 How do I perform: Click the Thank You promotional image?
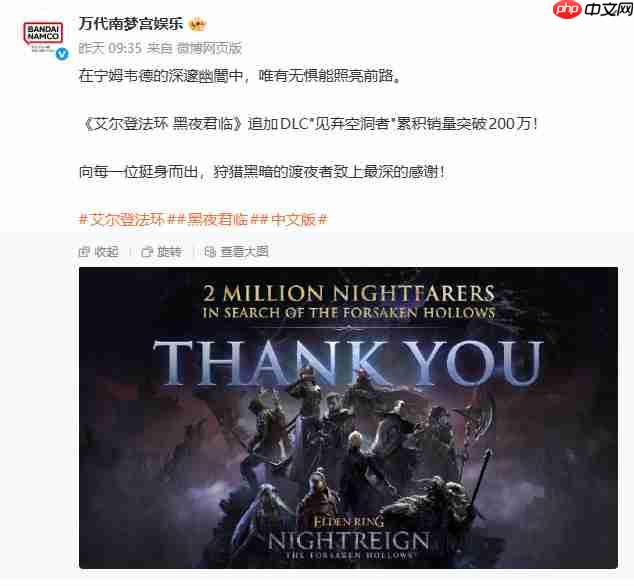pyautogui.click(x=348, y=417)
